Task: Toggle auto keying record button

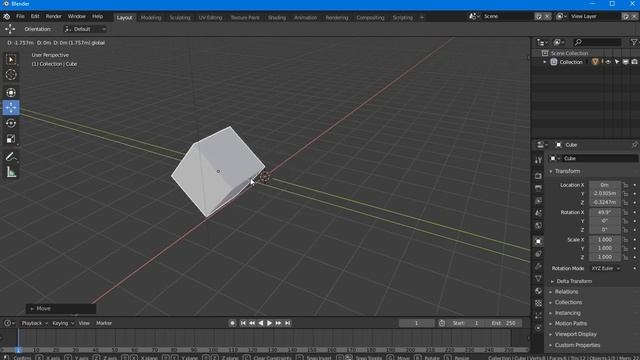Action: click(x=232, y=323)
